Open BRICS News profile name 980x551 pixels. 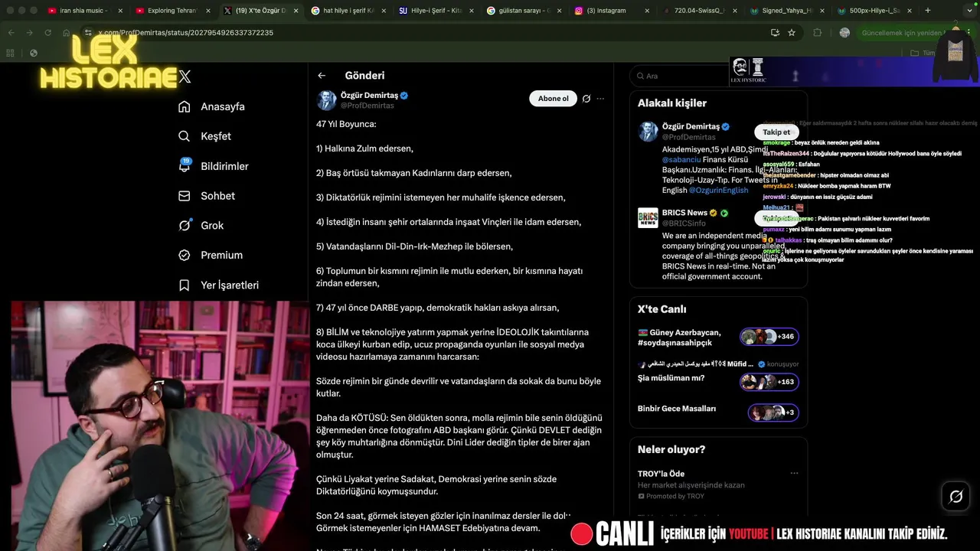click(684, 213)
